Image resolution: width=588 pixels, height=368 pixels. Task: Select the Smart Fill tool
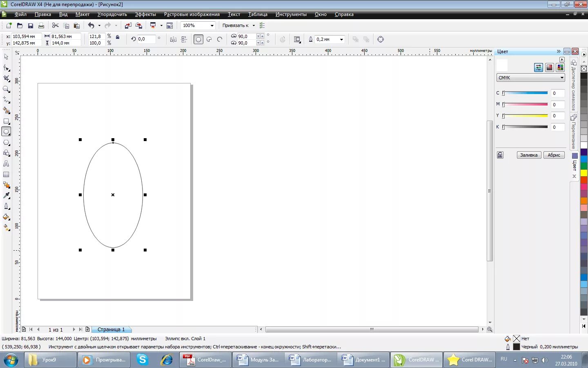point(6,110)
